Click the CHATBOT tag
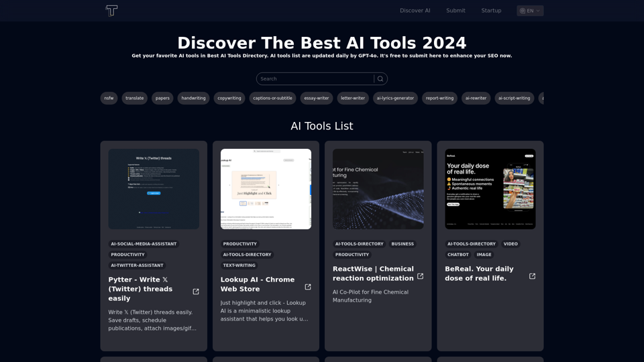644x362 pixels. click(x=458, y=255)
